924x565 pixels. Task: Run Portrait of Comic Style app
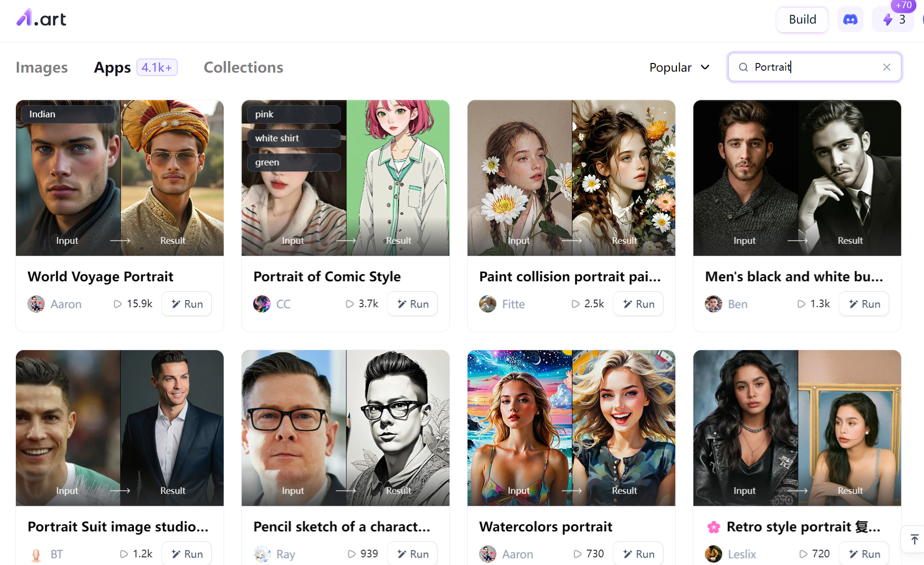click(412, 304)
